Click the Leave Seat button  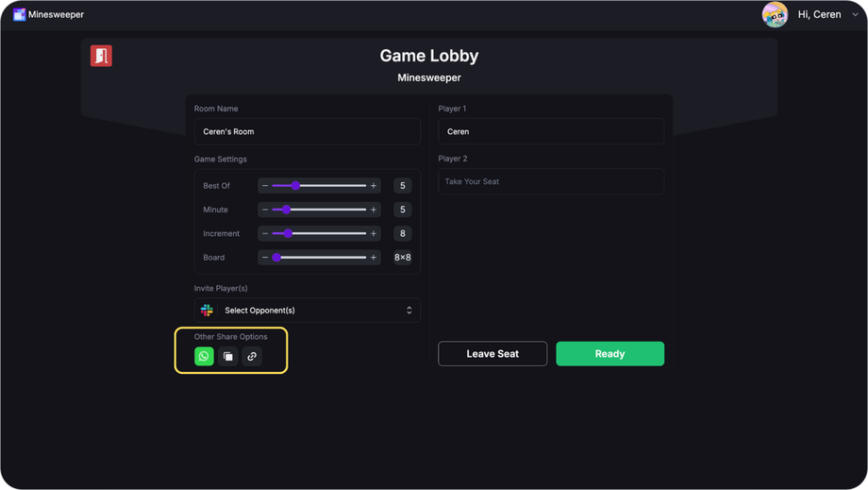(492, 353)
